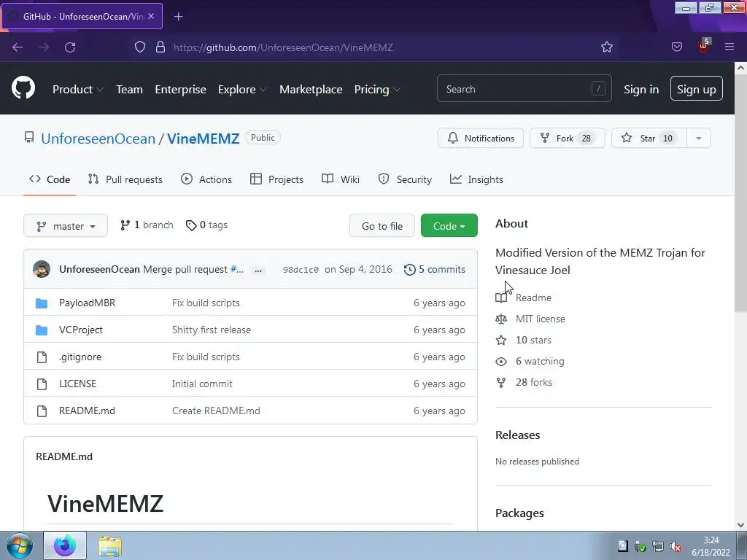Open commit hash 98dc1c0 link
Image resolution: width=747 pixels, height=560 pixels.
pos(301,270)
